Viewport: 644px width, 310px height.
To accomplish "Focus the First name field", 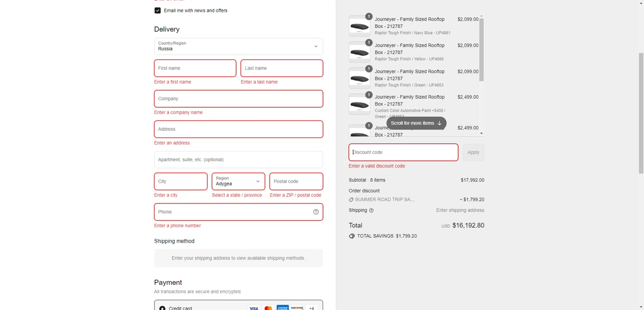I will coord(195,68).
